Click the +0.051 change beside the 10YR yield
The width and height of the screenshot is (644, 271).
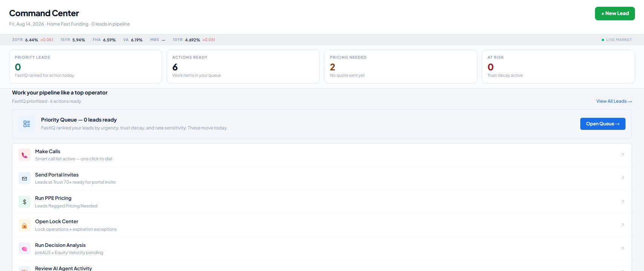coord(209,40)
